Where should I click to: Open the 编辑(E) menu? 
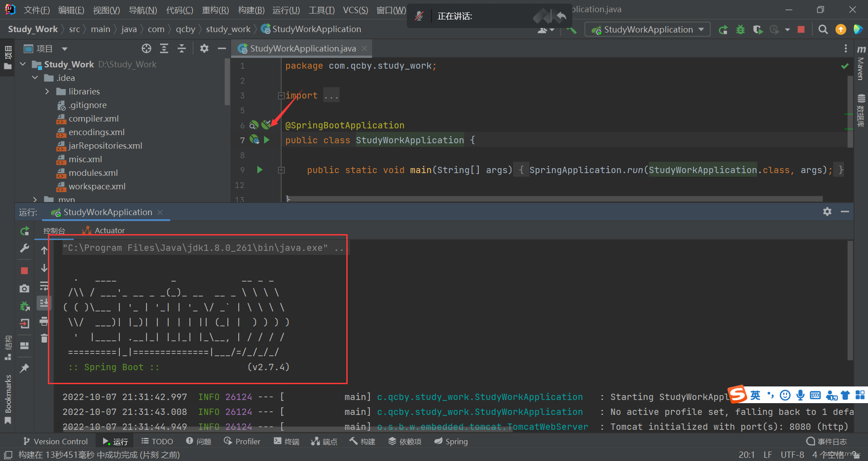(71, 10)
